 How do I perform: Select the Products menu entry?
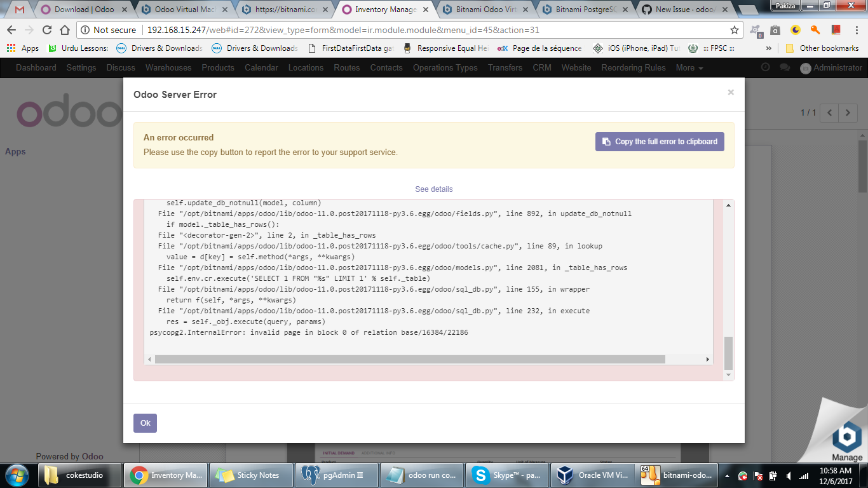[218, 67]
